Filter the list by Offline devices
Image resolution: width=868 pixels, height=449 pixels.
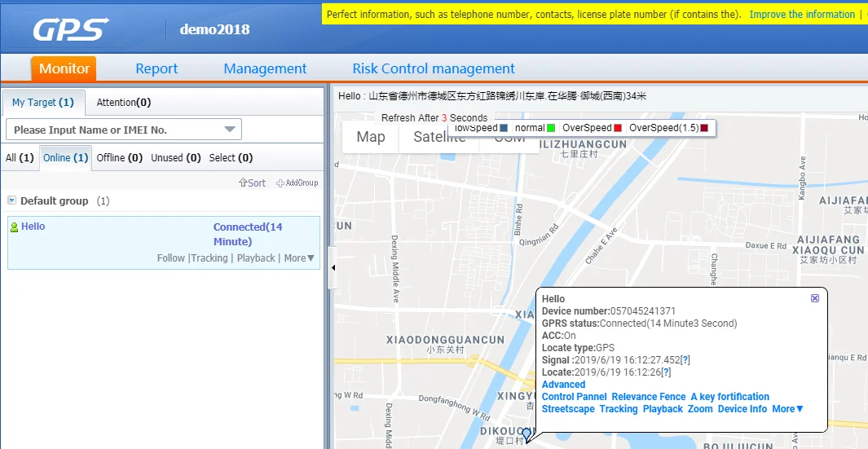coord(120,158)
